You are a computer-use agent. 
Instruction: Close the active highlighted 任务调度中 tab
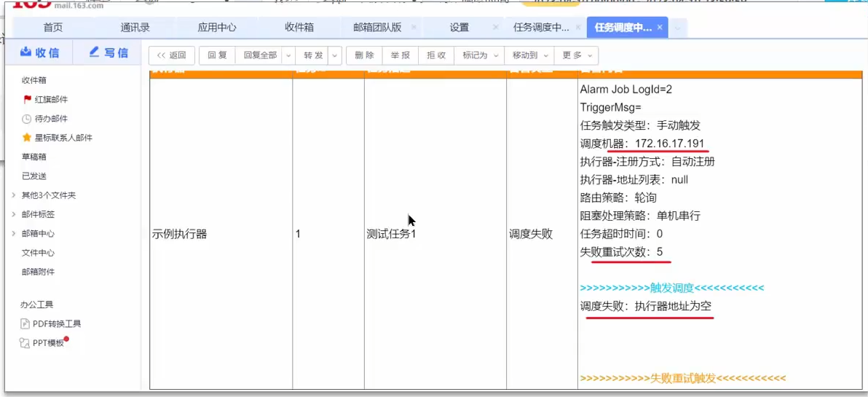(660, 27)
